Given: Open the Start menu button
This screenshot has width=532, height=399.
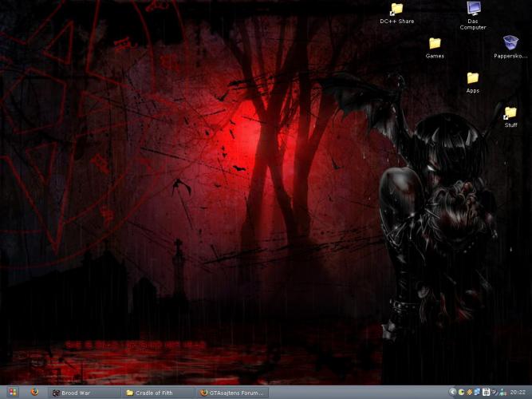Looking at the screenshot, I should (12, 392).
